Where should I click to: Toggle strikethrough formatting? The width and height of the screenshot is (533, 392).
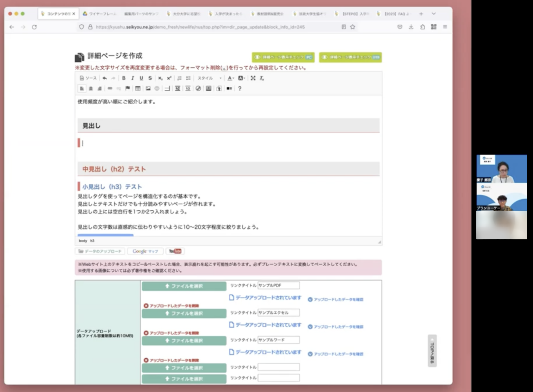(x=150, y=78)
